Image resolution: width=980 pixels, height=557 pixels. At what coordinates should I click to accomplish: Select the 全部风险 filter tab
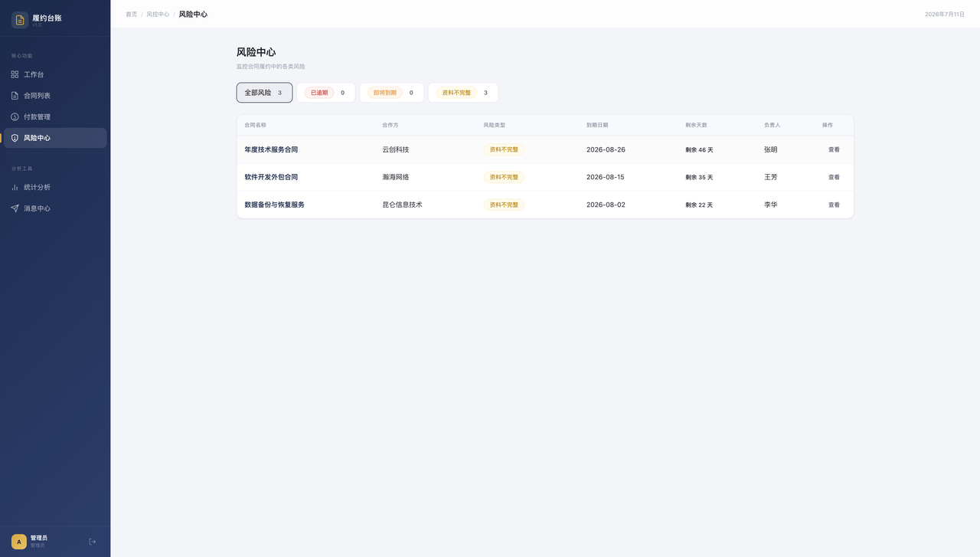pos(264,93)
